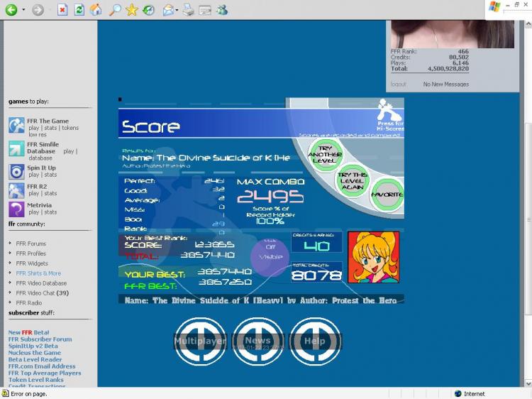Viewport: 532px width, 399px height.
Task: Stop page loading with red X icon
Action: 62,9
